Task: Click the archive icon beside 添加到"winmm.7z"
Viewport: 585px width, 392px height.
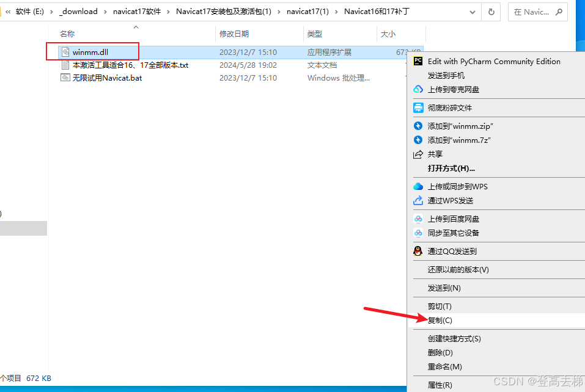Action: click(418, 140)
